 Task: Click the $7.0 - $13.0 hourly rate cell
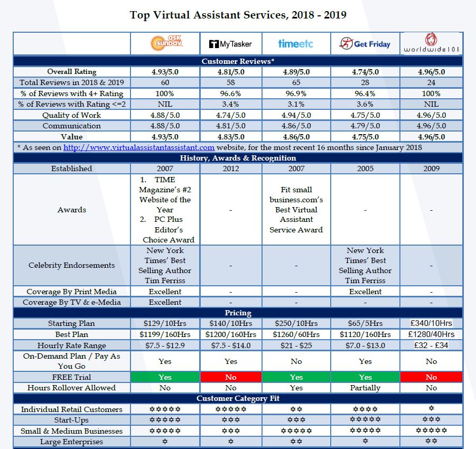tap(365, 345)
